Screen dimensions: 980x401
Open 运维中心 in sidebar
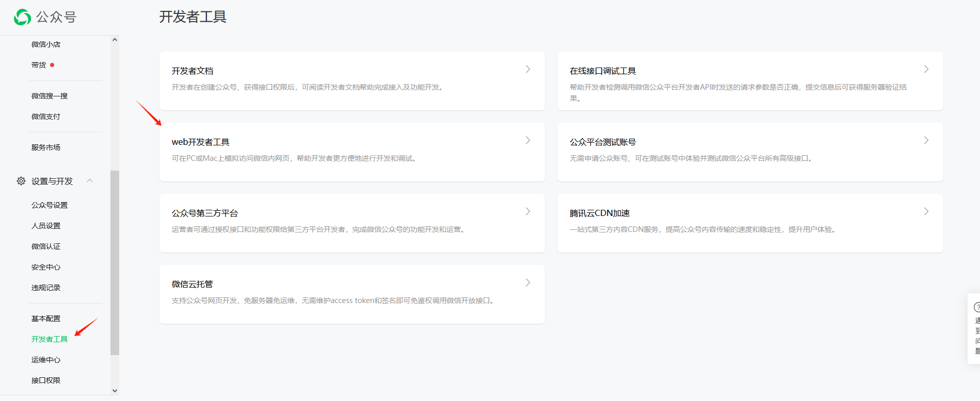click(46, 360)
